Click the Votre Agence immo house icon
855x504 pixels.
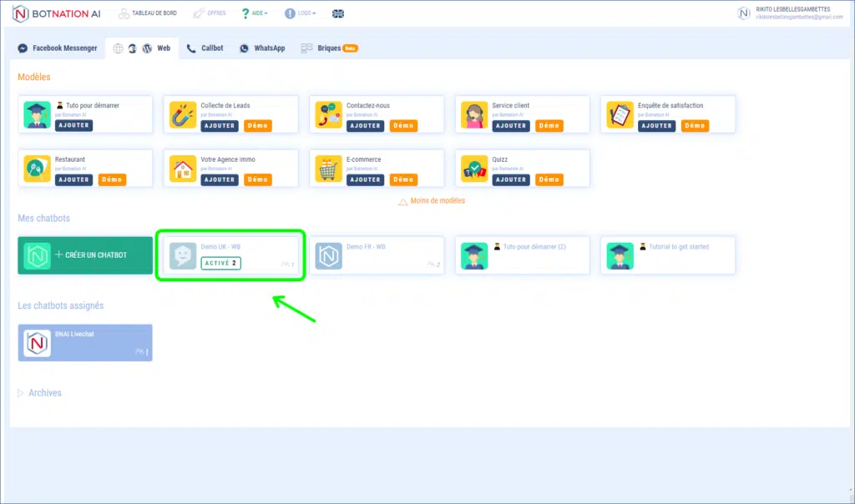point(183,169)
